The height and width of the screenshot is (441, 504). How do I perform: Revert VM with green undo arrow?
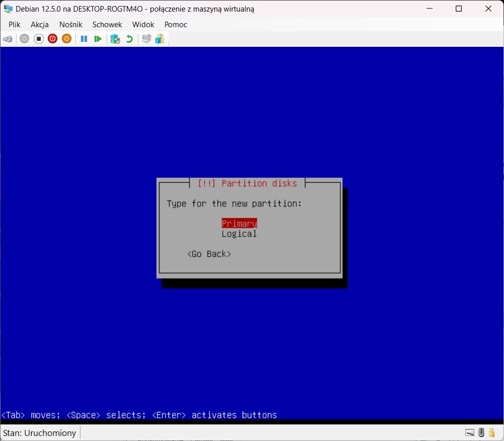tap(130, 39)
